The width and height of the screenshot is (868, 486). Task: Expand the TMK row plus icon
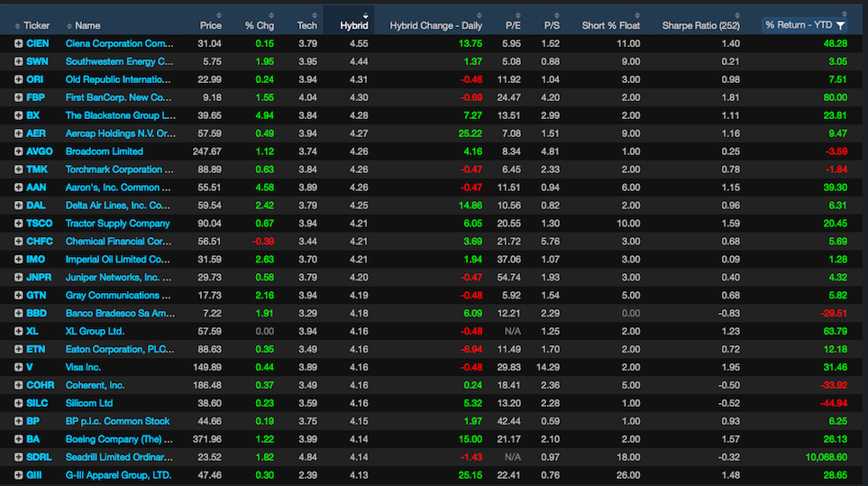point(18,170)
